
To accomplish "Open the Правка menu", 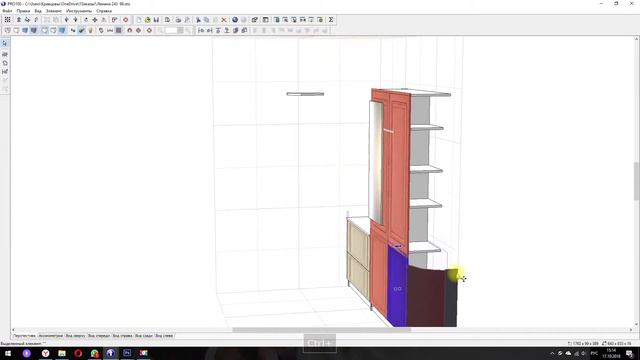I will tap(23, 11).
